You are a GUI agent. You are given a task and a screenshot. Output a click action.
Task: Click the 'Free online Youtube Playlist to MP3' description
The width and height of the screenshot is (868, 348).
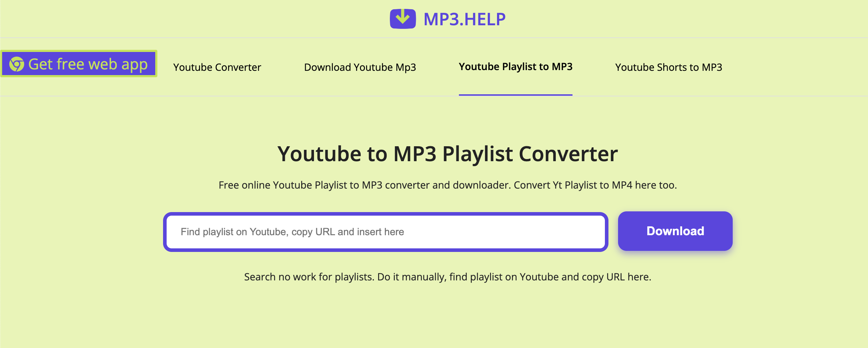[x=448, y=185]
